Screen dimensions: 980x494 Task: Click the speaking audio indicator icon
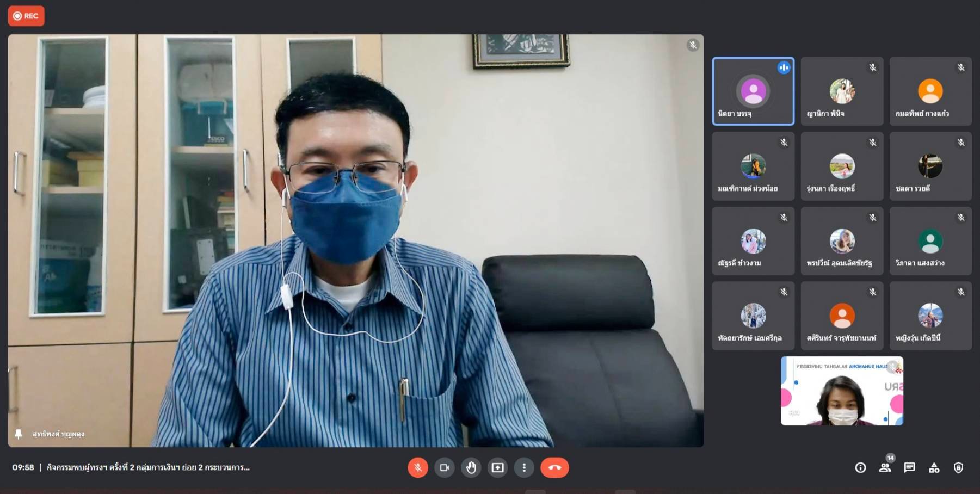click(x=784, y=67)
